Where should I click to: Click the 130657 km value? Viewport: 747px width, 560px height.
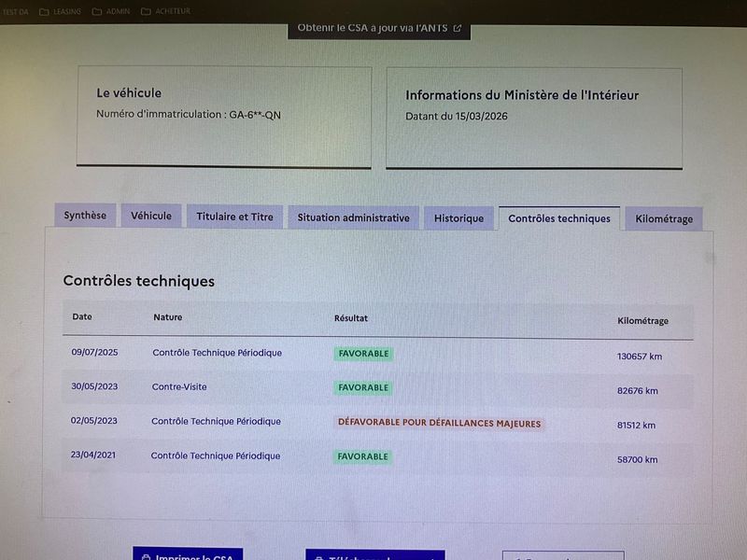640,357
